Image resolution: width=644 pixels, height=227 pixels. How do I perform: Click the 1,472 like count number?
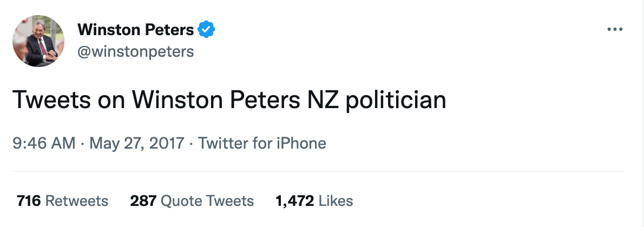294,201
